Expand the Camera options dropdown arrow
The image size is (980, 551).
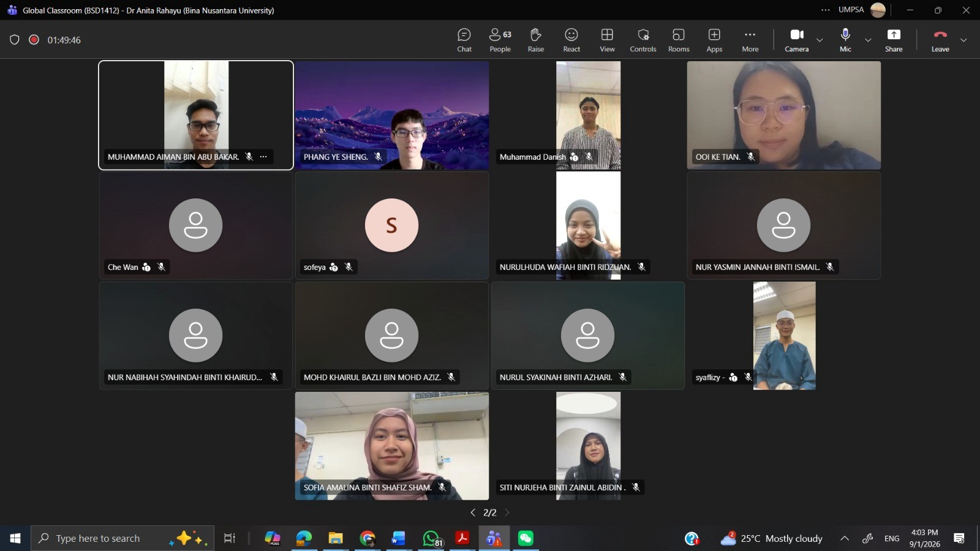tap(820, 40)
